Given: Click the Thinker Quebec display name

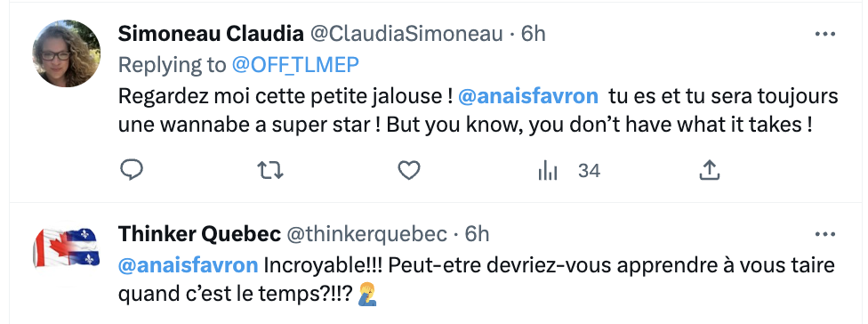Looking at the screenshot, I should (199, 235).
